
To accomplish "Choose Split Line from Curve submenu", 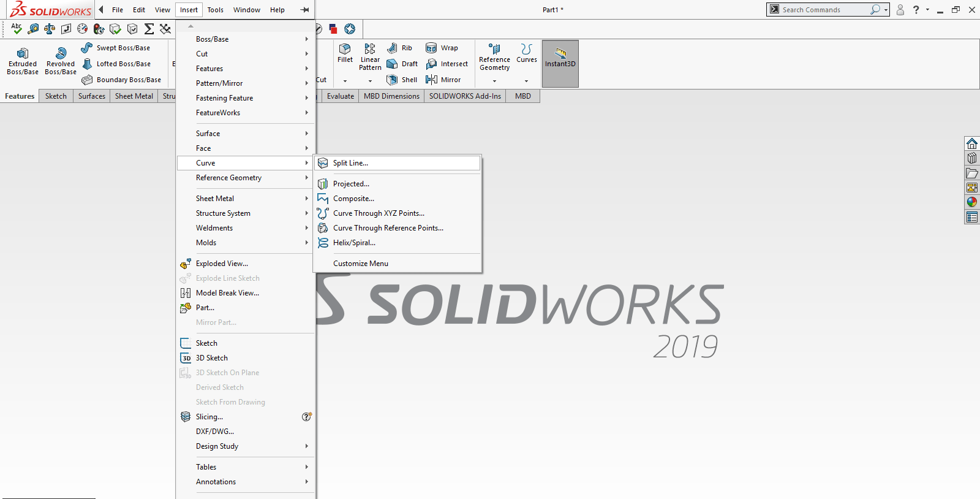I will 397,163.
